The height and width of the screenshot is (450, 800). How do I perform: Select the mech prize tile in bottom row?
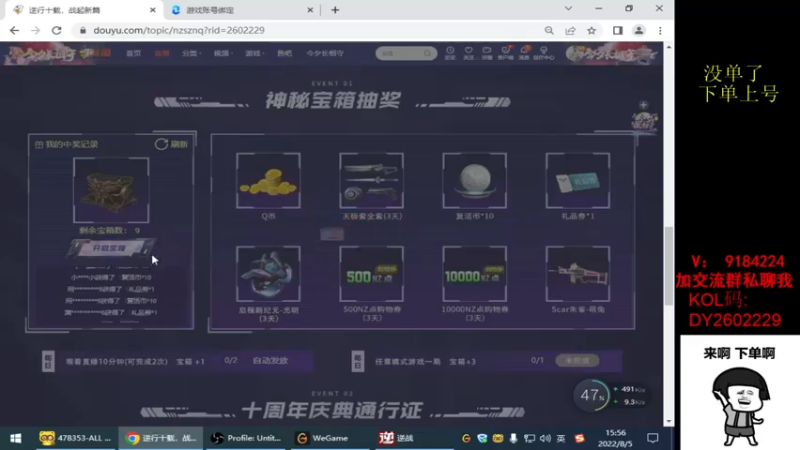[268, 274]
